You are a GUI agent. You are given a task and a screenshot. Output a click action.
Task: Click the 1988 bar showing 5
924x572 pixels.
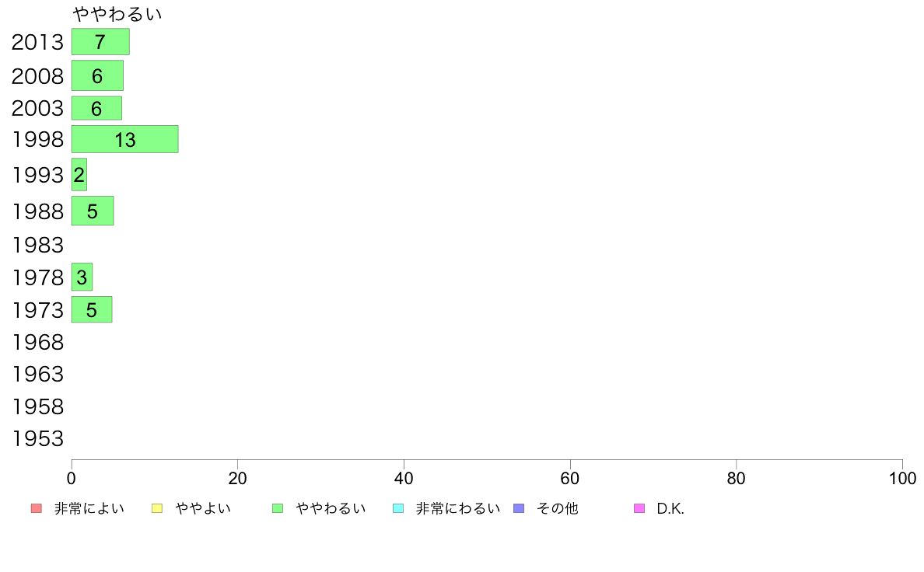coord(93,211)
